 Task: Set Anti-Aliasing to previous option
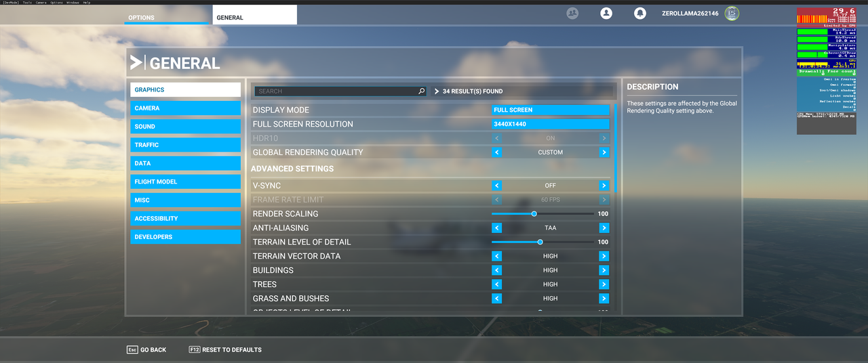[x=496, y=228]
